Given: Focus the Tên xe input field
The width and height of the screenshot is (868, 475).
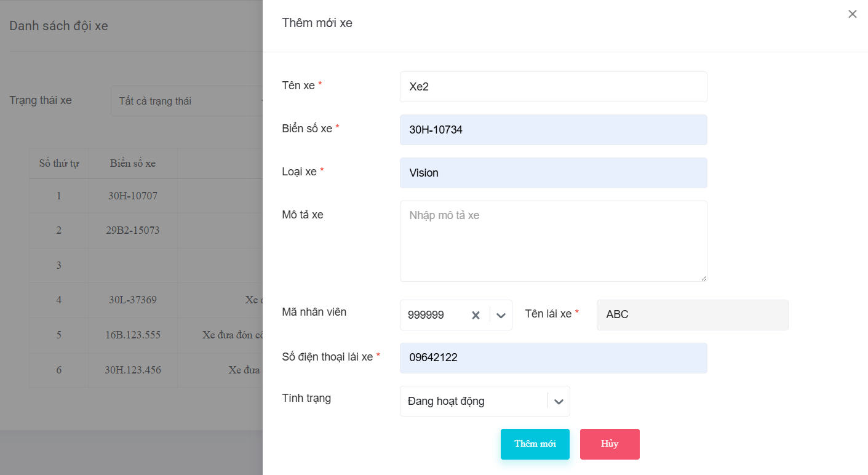Looking at the screenshot, I should tap(553, 87).
